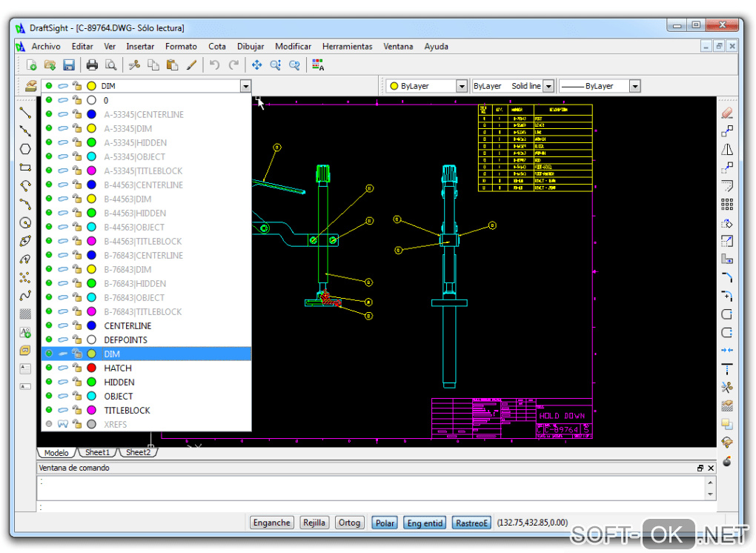Select the Polygon draw tool
756x553 pixels.
click(25, 149)
